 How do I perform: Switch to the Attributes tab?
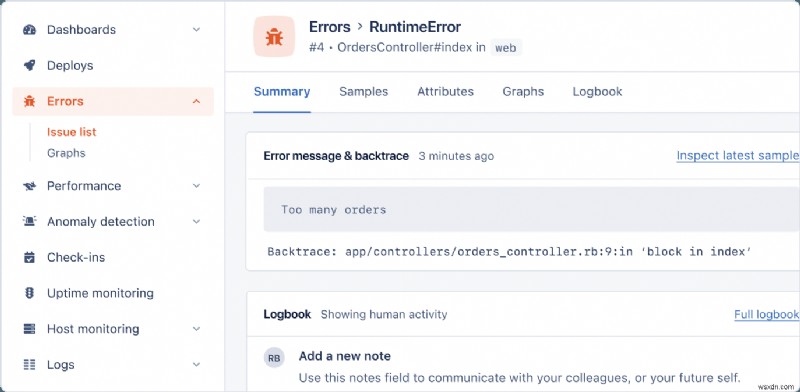(x=445, y=91)
